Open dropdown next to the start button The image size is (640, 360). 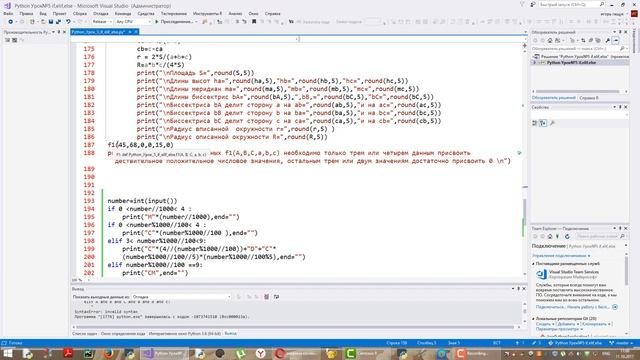coord(196,22)
